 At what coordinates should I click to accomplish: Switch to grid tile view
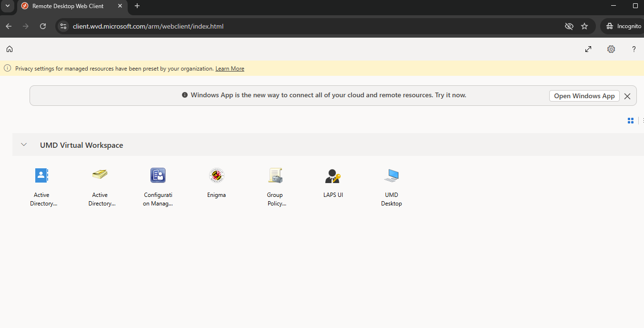tap(631, 121)
